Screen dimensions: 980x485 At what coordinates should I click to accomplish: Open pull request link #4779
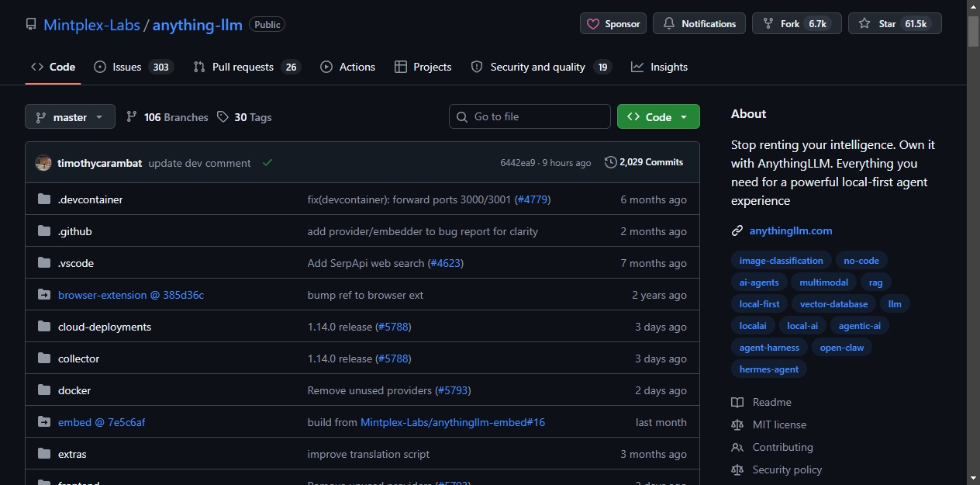click(533, 199)
